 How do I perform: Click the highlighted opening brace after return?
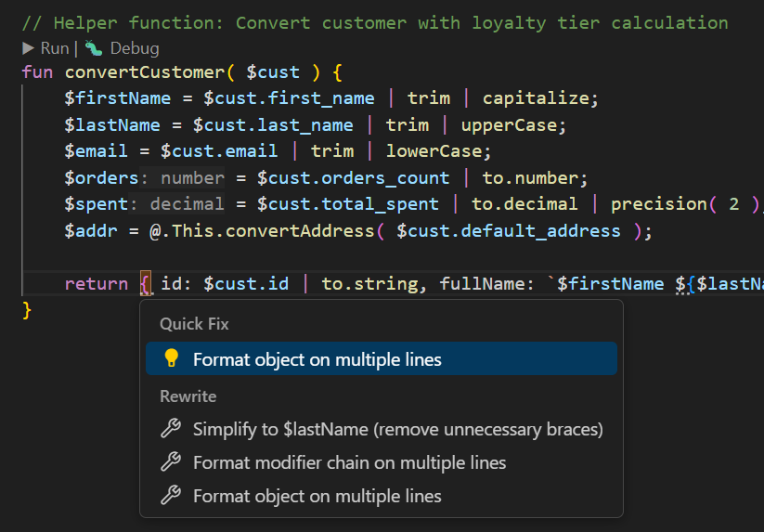(145, 283)
